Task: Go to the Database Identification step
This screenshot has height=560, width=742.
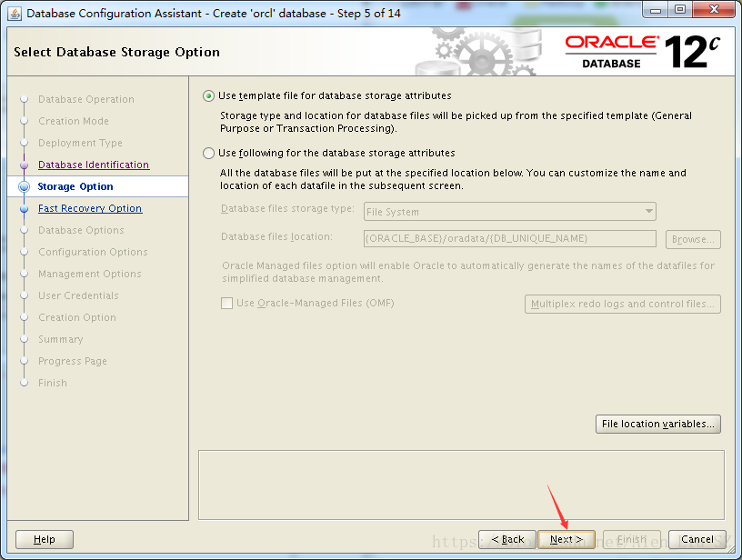Action: click(x=94, y=165)
